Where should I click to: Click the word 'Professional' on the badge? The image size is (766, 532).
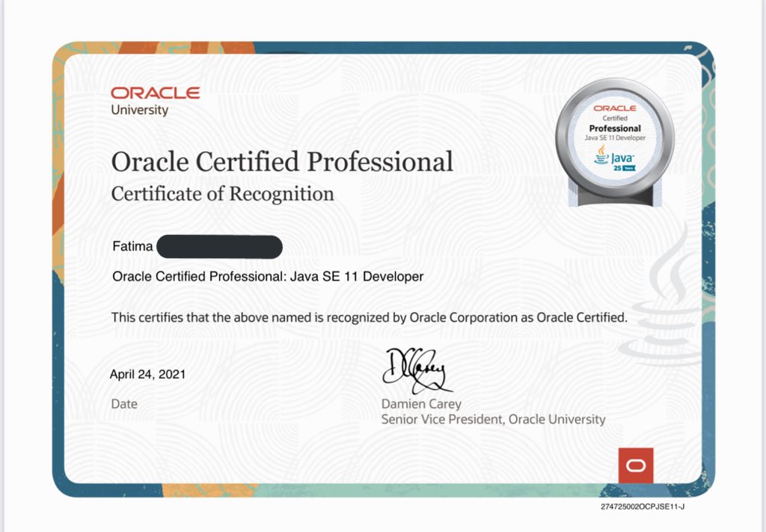[615, 129]
